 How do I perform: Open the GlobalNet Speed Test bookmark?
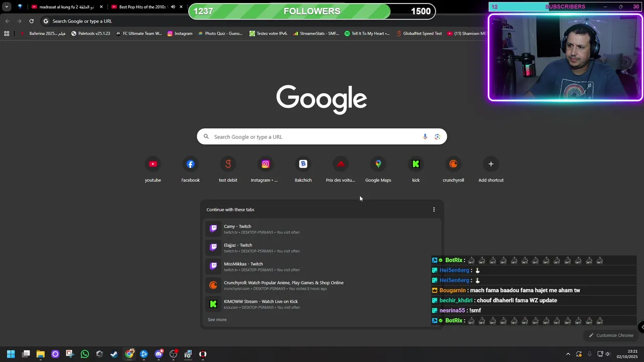coord(419,34)
